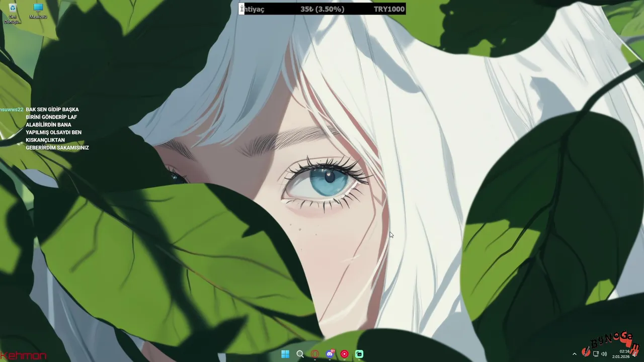Click the TRY1000 goal target

point(389,9)
